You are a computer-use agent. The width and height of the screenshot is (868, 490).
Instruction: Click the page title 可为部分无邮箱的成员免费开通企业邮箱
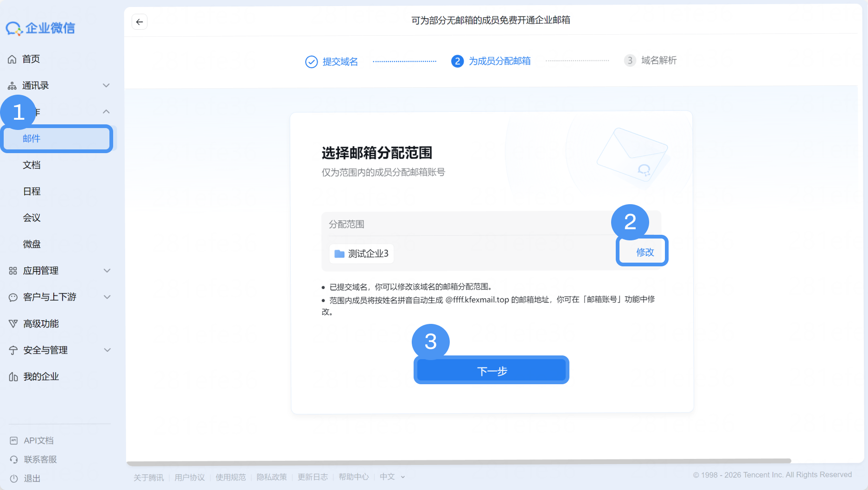click(491, 20)
